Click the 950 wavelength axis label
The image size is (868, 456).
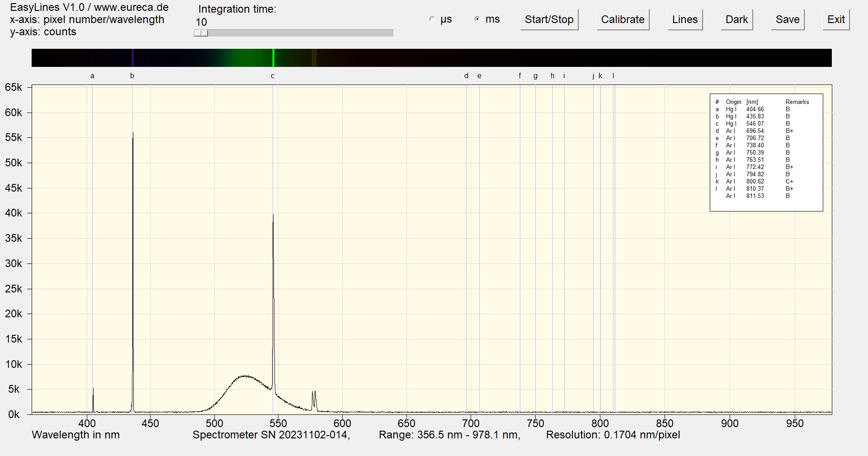tap(795, 423)
